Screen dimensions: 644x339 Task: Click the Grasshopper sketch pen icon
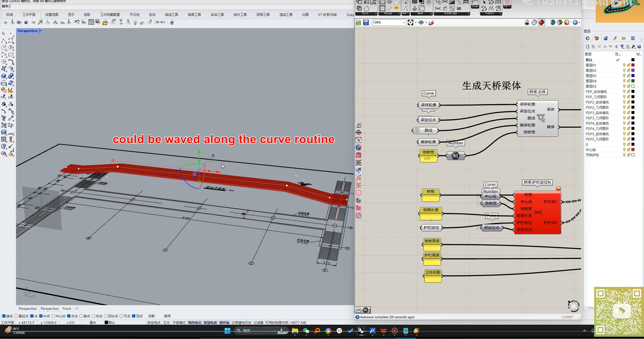click(431, 23)
